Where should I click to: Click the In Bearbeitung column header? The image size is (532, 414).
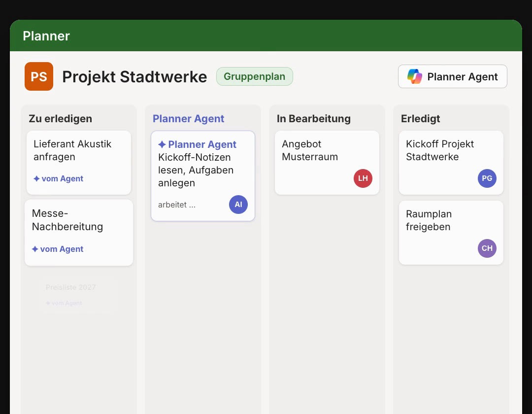(x=313, y=118)
